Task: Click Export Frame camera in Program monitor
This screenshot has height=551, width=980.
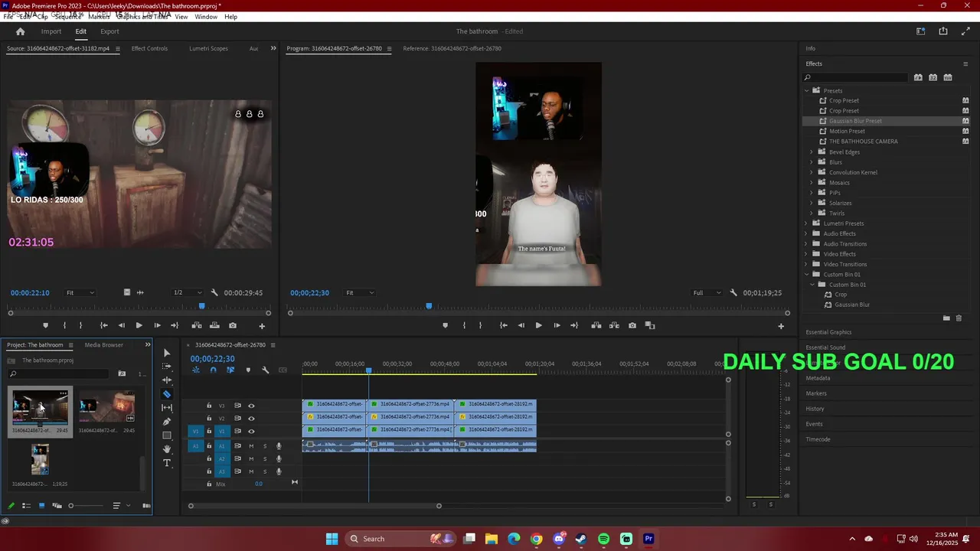Action: [632, 325]
